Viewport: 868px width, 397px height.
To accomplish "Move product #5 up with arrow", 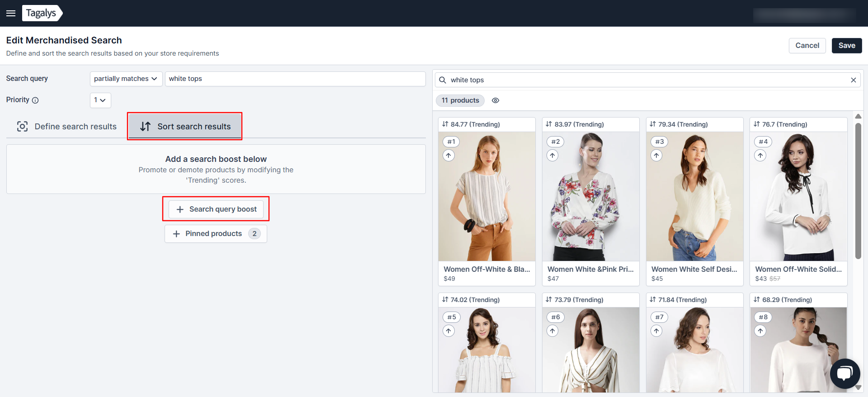I will coord(448,331).
